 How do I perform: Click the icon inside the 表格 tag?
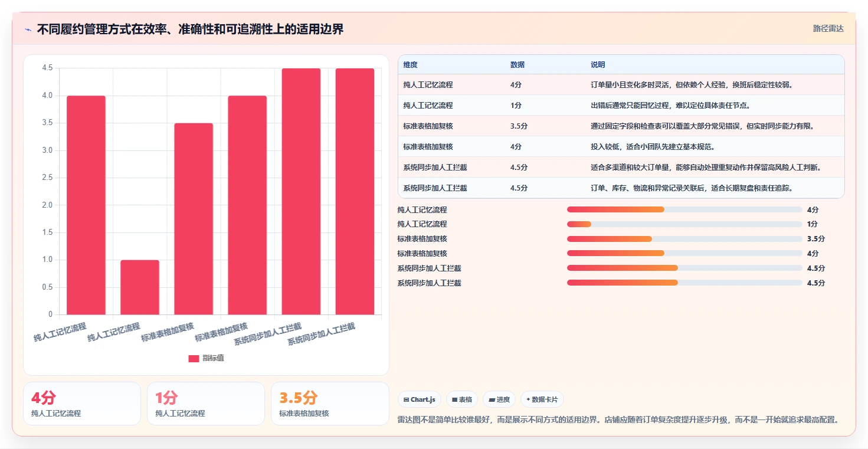click(454, 399)
